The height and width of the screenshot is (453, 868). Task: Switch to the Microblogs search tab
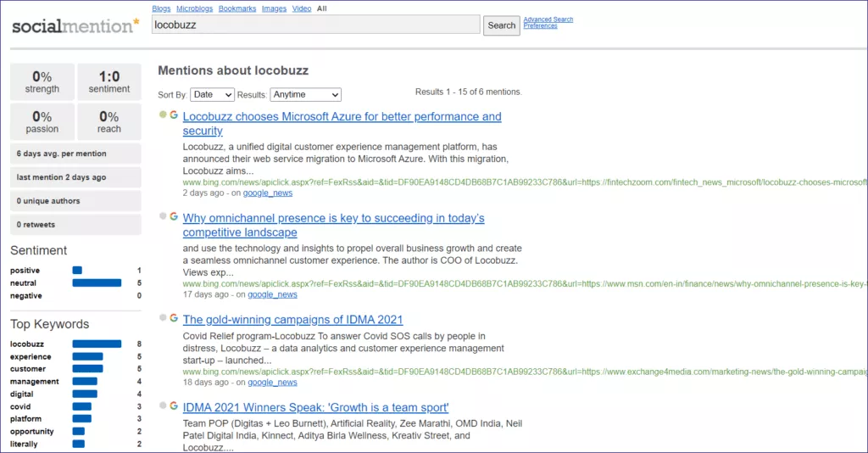194,8
